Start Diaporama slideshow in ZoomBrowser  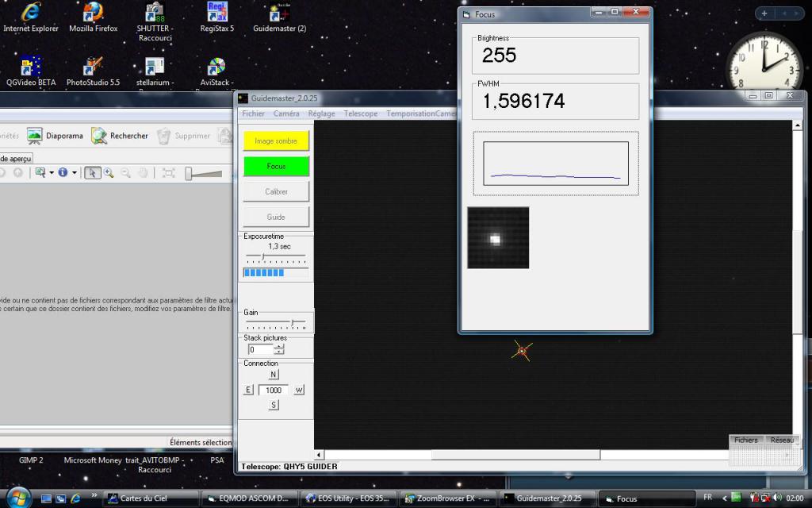point(55,136)
